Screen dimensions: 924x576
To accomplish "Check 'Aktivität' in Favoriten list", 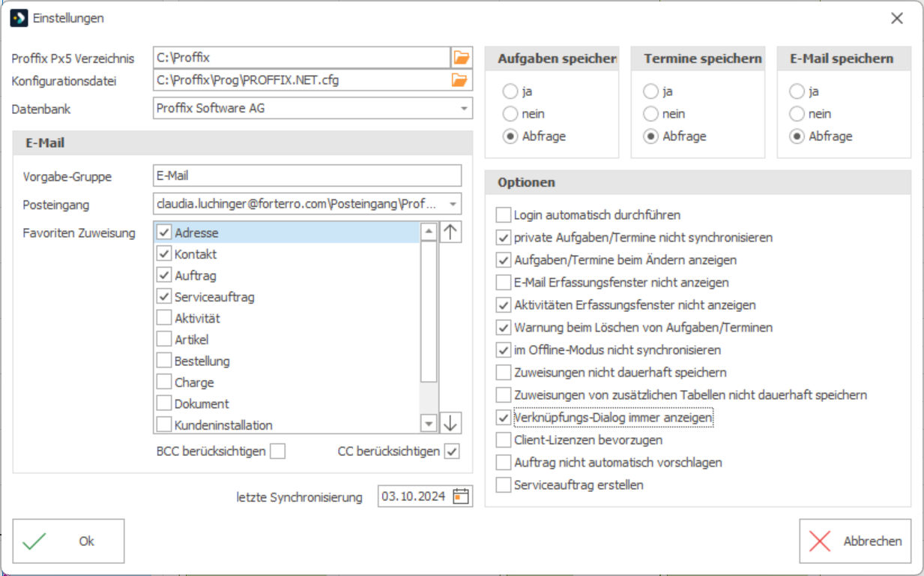I will [163, 318].
